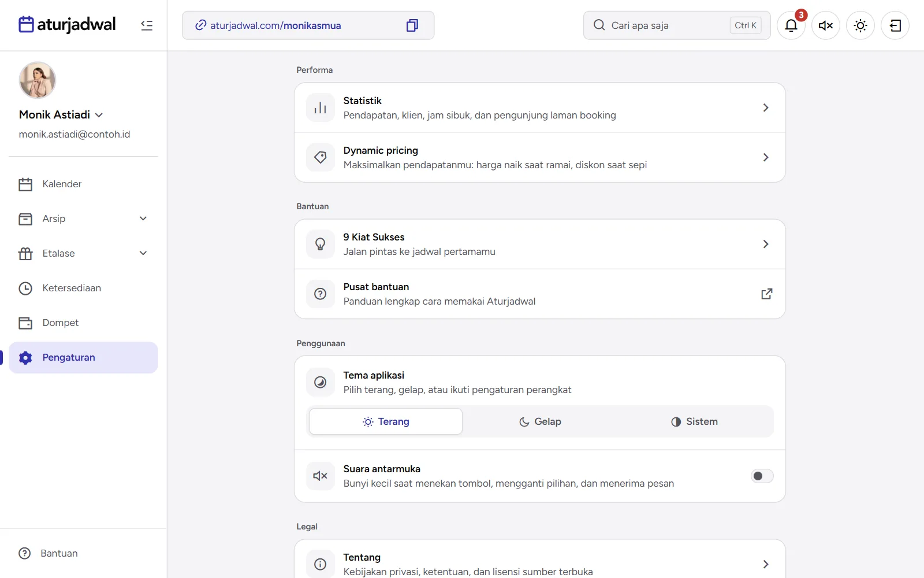This screenshot has height=578, width=924.
Task: Click the muted speaker icon beside Suara antarmuka
Action: coord(321,476)
